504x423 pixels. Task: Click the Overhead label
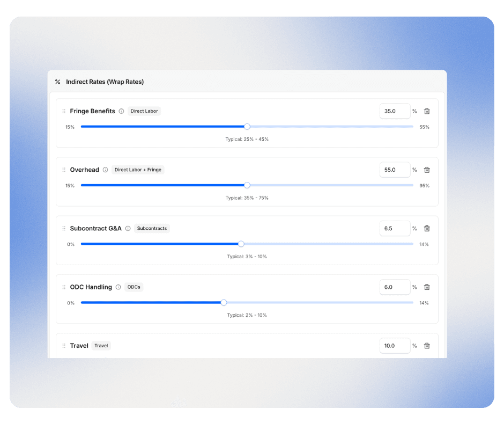pos(85,170)
